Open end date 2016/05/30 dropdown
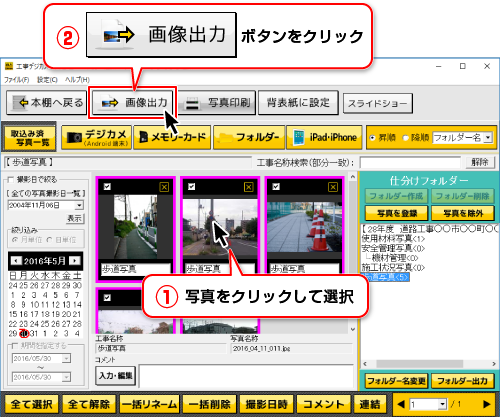The height and width of the screenshot is (417, 500). tap(66, 377)
